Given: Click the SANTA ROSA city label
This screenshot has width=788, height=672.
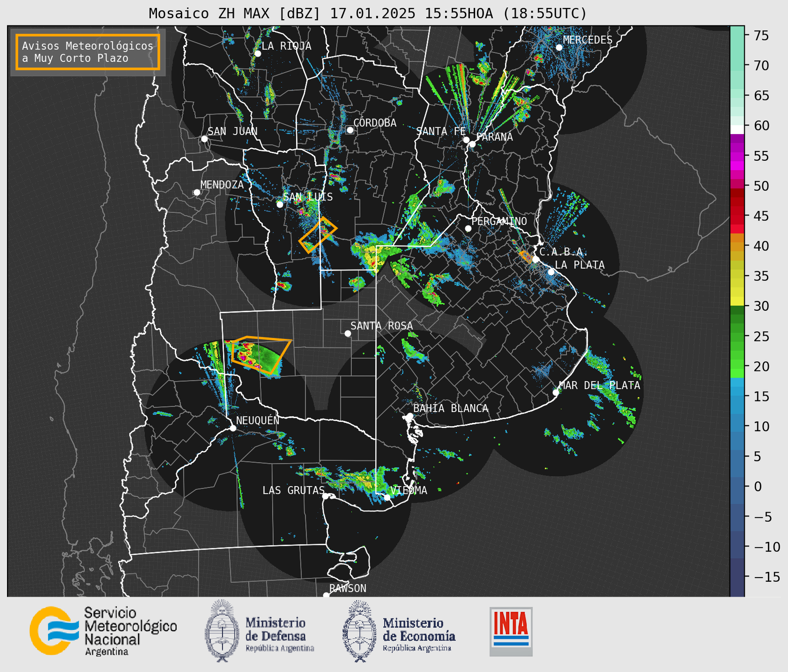Looking at the screenshot, I should [x=382, y=326].
